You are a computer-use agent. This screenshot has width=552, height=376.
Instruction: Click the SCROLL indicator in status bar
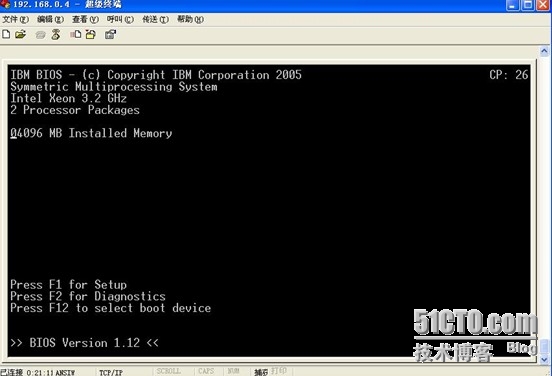169,371
